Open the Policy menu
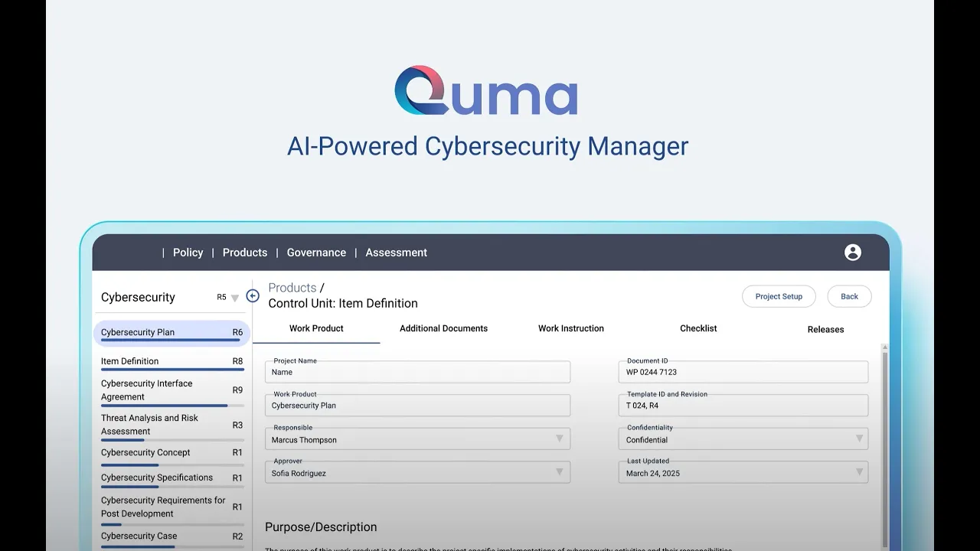This screenshot has width=980, height=551. (188, 253)
